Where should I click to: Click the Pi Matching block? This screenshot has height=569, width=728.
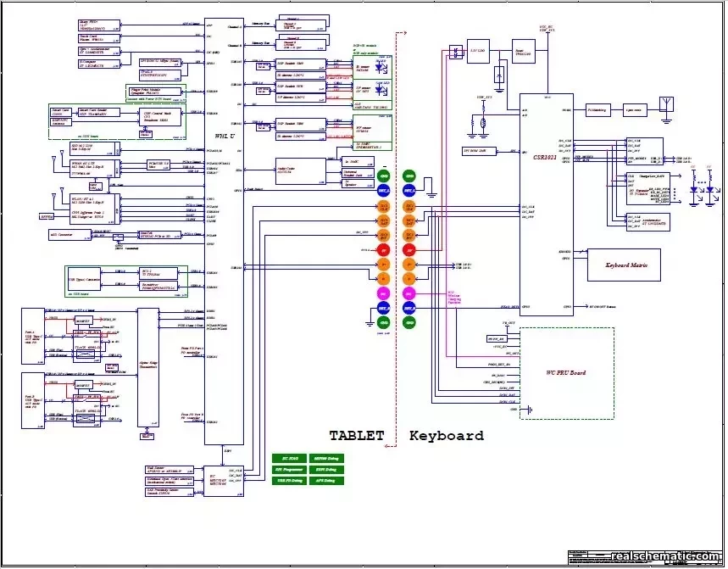pos(598,110)
